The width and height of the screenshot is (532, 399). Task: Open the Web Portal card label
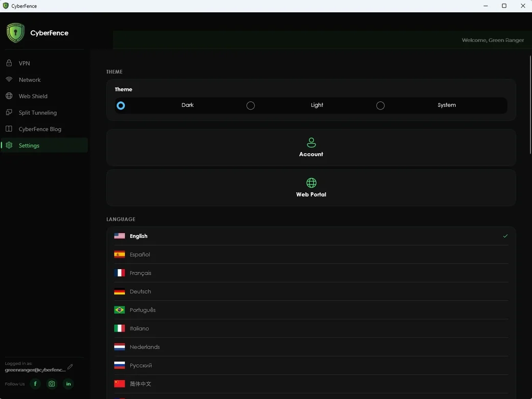tap(311, 194)
